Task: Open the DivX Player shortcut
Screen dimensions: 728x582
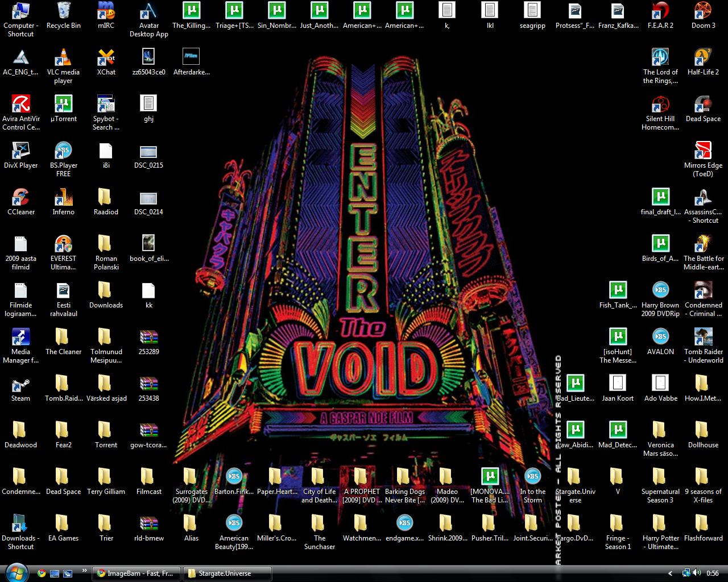Action: coord(20,156)
